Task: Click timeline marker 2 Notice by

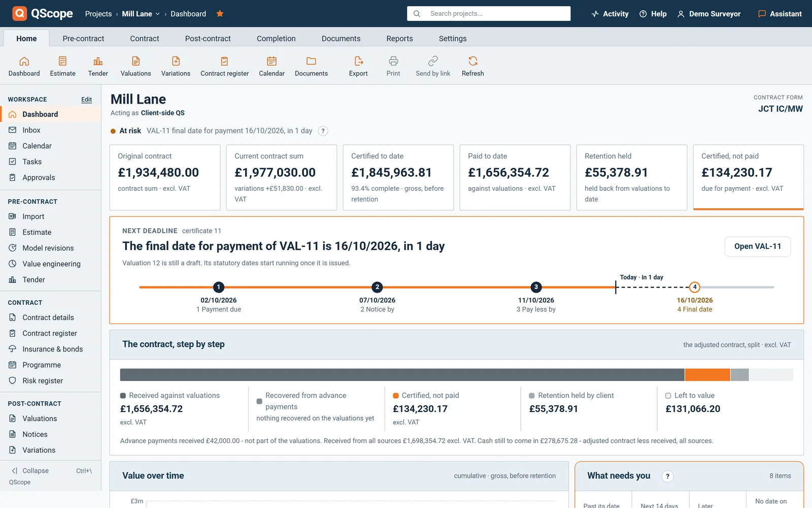Action: 377,287
